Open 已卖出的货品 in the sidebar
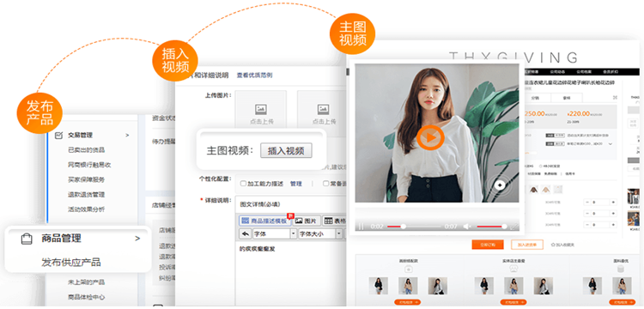644x309 pixels. (x=86, y=150)
